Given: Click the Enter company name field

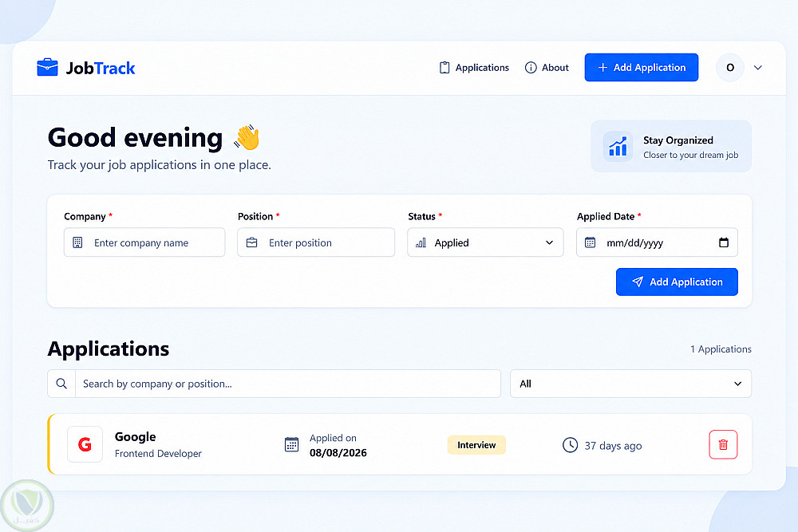Looking at the screenshot, I should (x=144, y=242).
